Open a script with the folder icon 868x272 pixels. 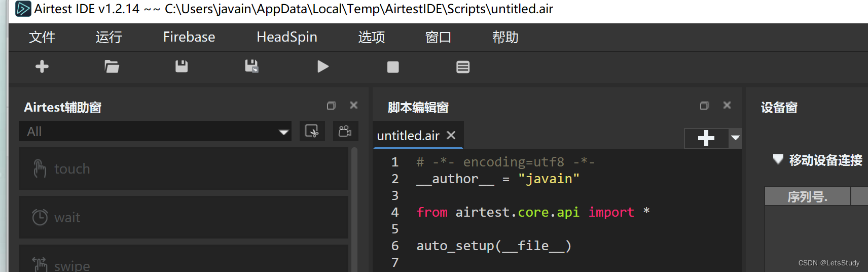112,66
